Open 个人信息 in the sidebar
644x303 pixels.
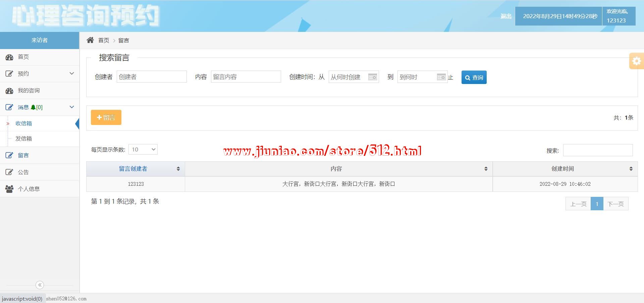tap(40, 189)
